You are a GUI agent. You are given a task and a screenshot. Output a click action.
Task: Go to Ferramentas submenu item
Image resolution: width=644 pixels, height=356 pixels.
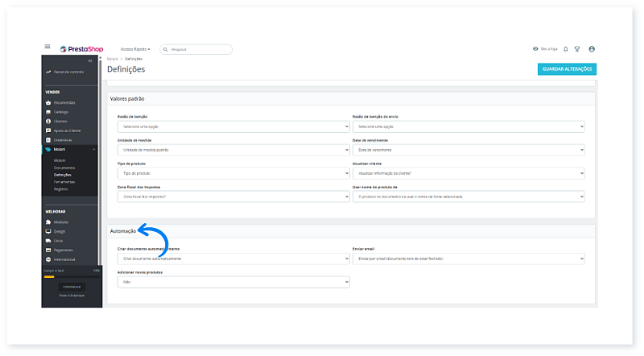(65, 181)
